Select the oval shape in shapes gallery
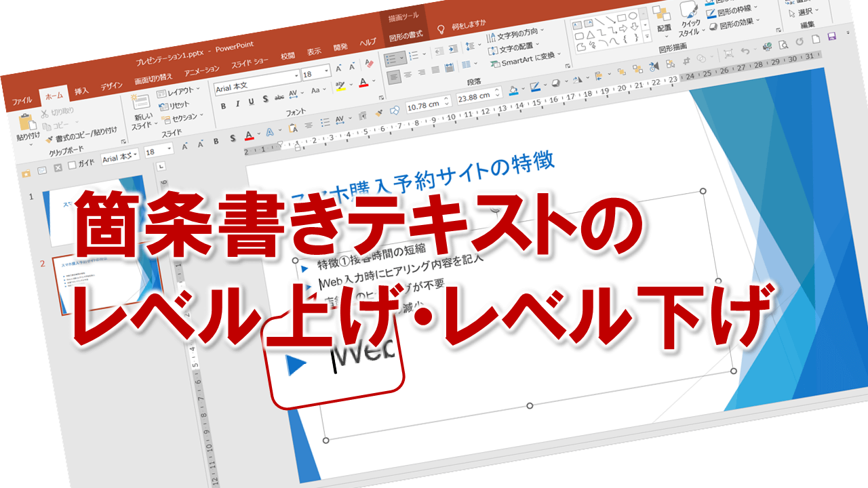This screenshot has width=868, height=488. [633, 16]
